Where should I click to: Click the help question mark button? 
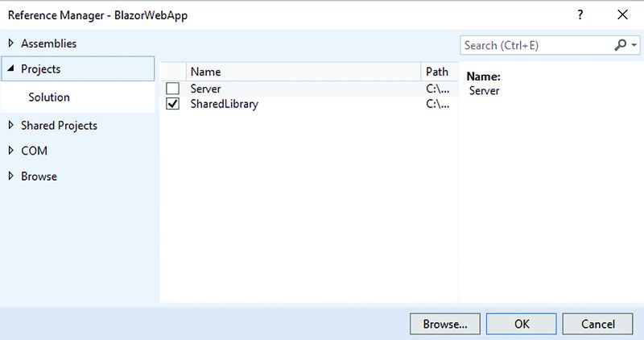tap(580, 15)
